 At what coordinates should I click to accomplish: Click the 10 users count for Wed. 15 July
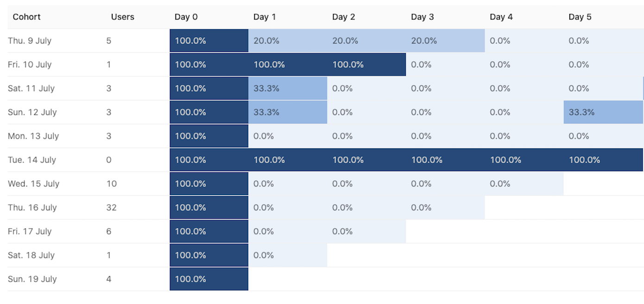pos(111,184)
